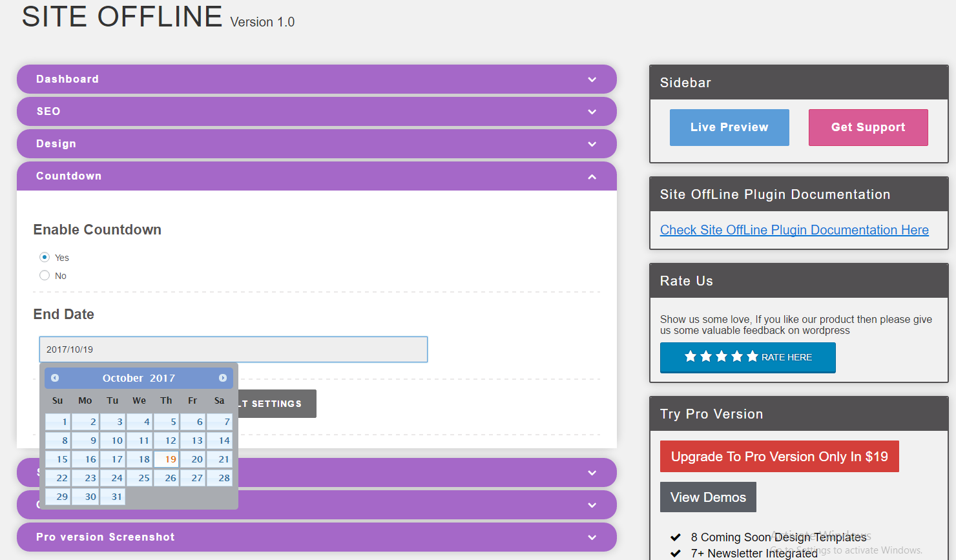The height and width of the screenshot is (560, 956).
Task: Pick October 1 in calendar
Action: 58,422
